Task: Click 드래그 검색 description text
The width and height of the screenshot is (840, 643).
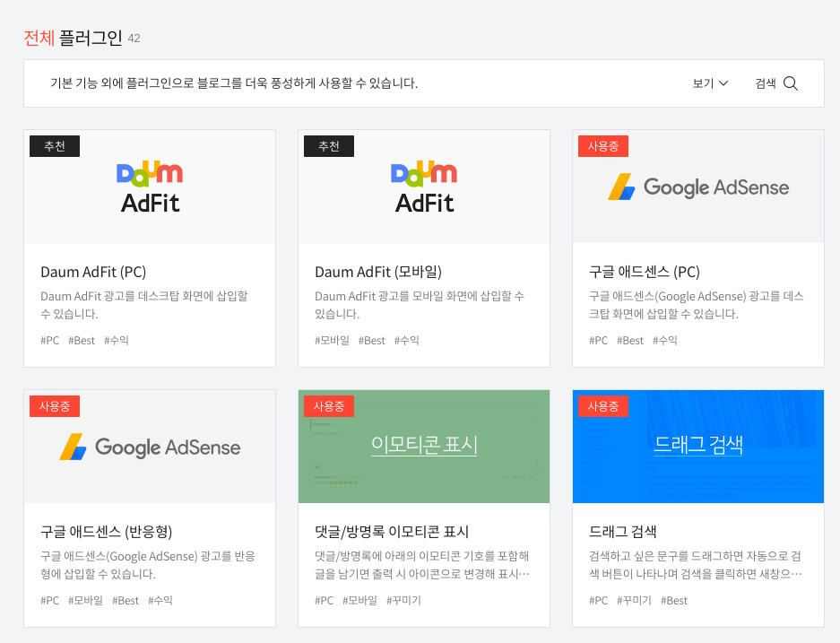Action: [696, 565]
